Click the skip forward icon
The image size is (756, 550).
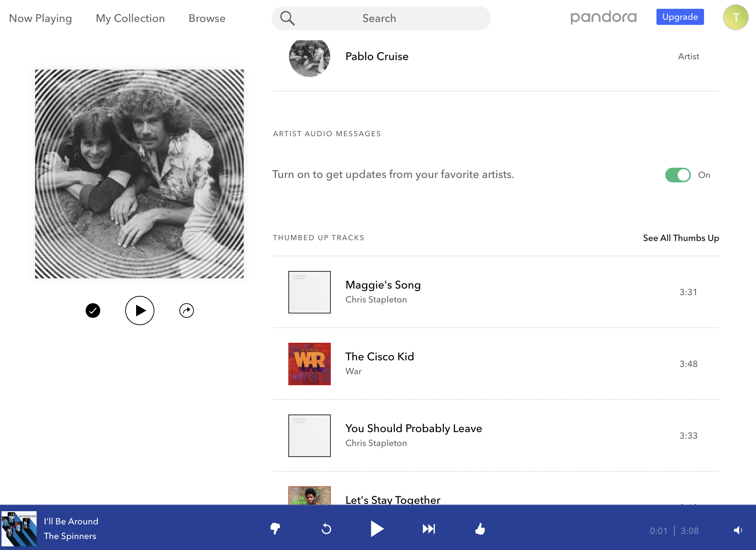pyautogui.click(x=428, y=529)
